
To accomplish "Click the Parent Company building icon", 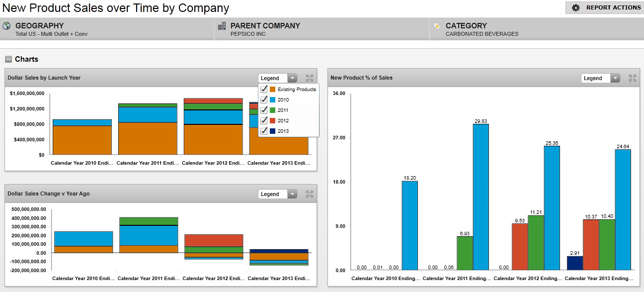I will pyautogui.click(x=222, y=26).
